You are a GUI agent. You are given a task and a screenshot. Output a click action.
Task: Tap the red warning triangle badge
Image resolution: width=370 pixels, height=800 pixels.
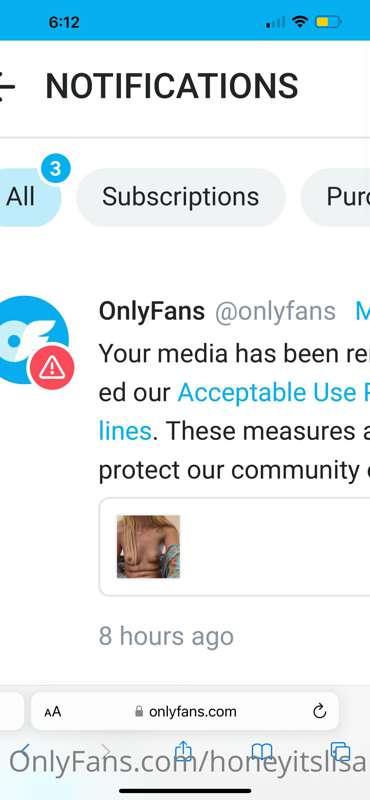52,367
